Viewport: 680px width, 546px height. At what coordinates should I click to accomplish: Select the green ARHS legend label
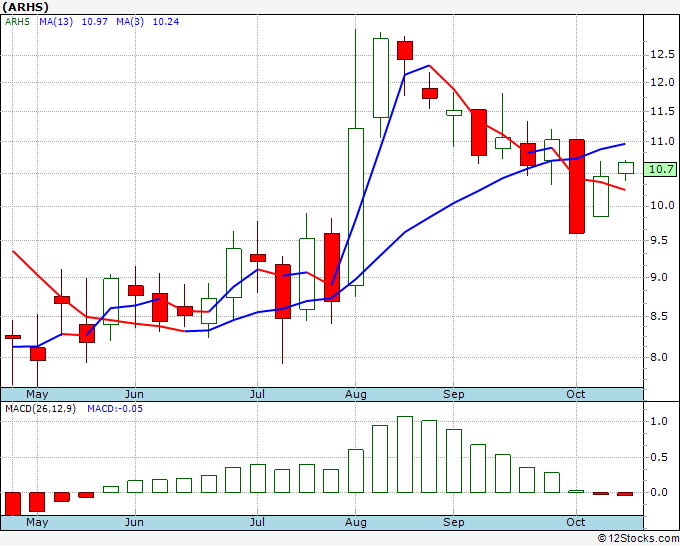coord(17,22)
